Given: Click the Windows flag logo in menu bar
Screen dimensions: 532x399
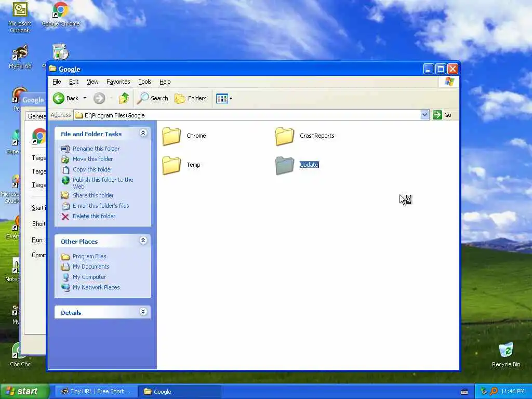Looking at the screenshot, I should [x=449, y=82].
